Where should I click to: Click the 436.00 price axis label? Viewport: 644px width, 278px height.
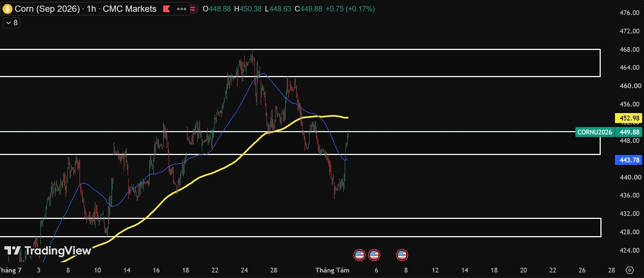pos(629,195)
